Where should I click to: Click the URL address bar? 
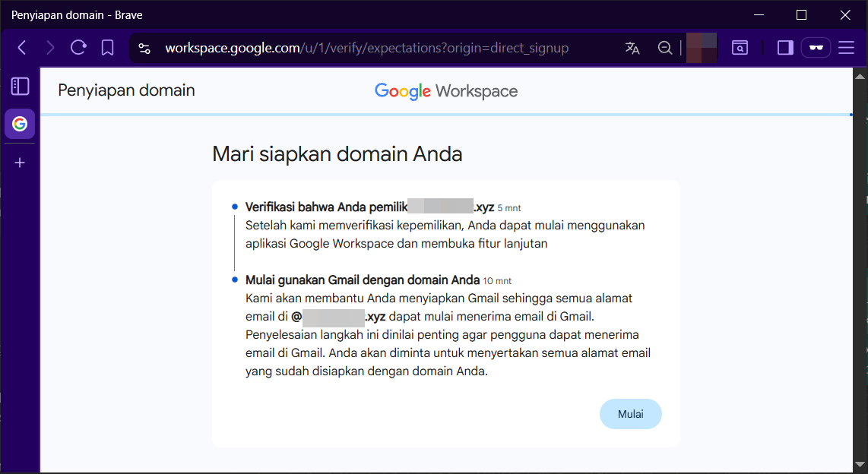pos(366,48)
